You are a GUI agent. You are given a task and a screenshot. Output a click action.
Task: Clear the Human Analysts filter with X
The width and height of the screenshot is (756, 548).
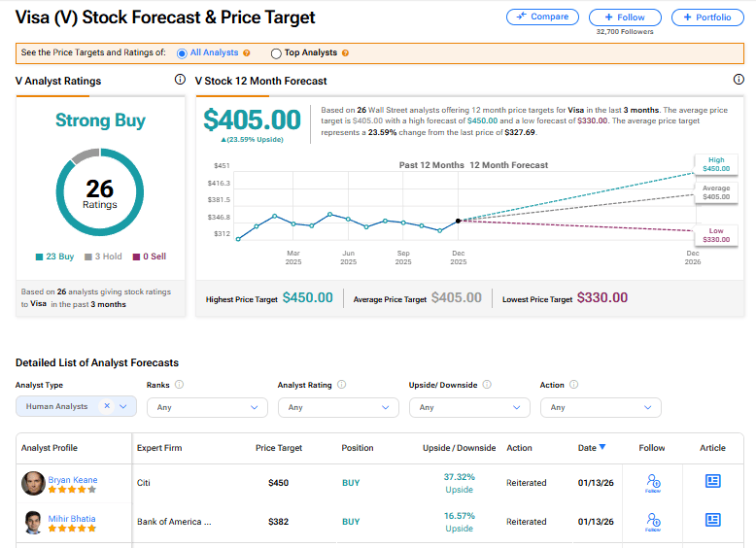pyautogui.click(x=107, y=406)
